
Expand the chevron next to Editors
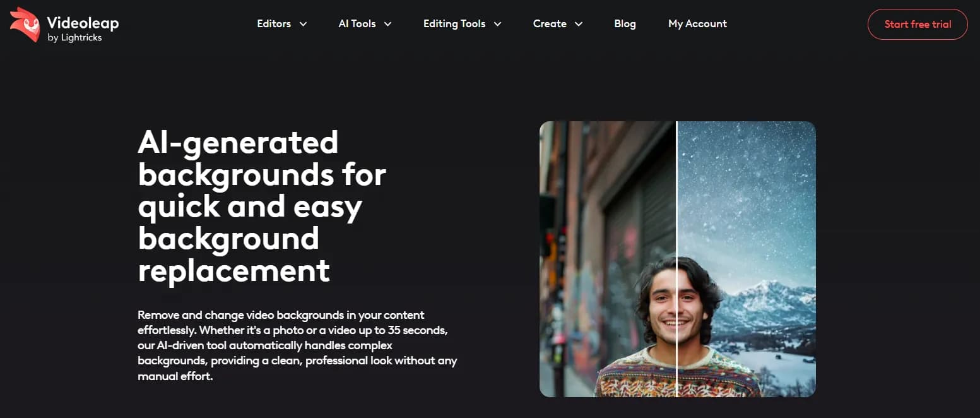[x=303, y=24]
